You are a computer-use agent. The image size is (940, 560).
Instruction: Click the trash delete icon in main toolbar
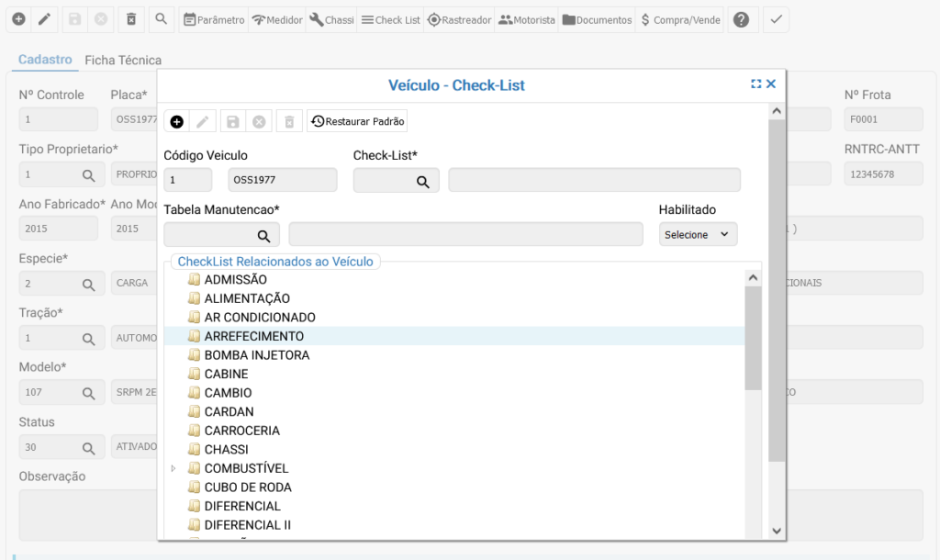click(x=131, y=19)
